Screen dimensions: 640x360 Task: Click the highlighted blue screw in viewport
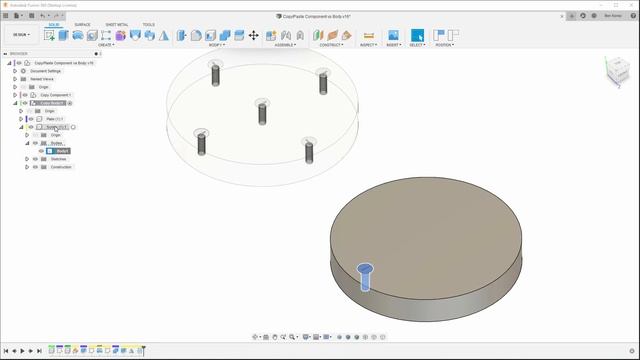(365, 277)
